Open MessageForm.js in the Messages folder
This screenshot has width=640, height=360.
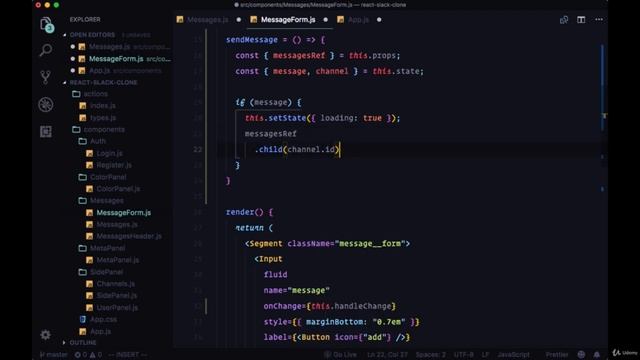(124, 213)
